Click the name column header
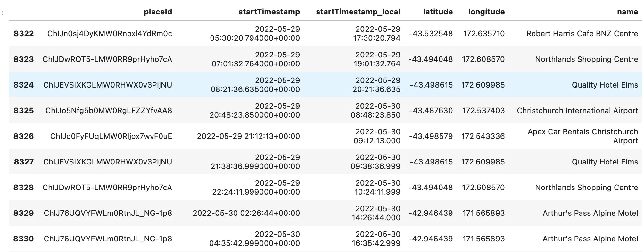 pyautogui.click(x=627, y=12)
